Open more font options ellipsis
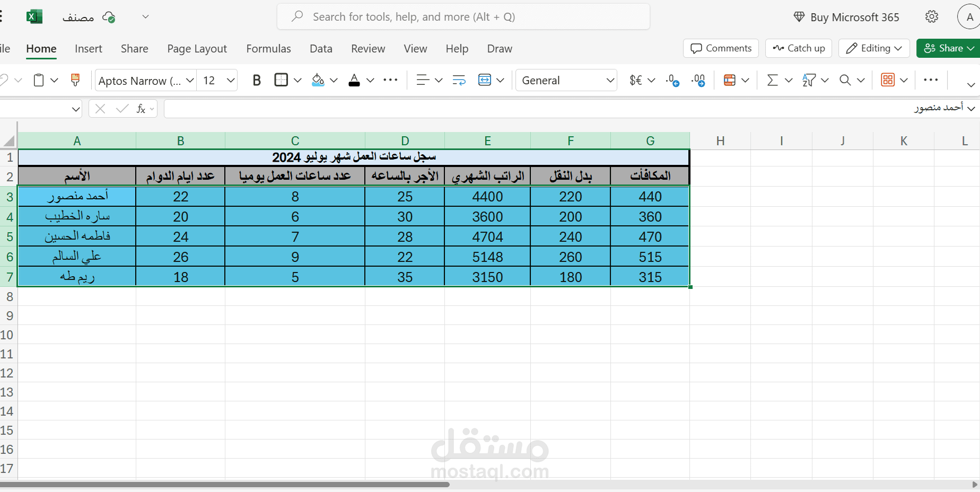This screenshot has width=980, height=492. [390, 80]
